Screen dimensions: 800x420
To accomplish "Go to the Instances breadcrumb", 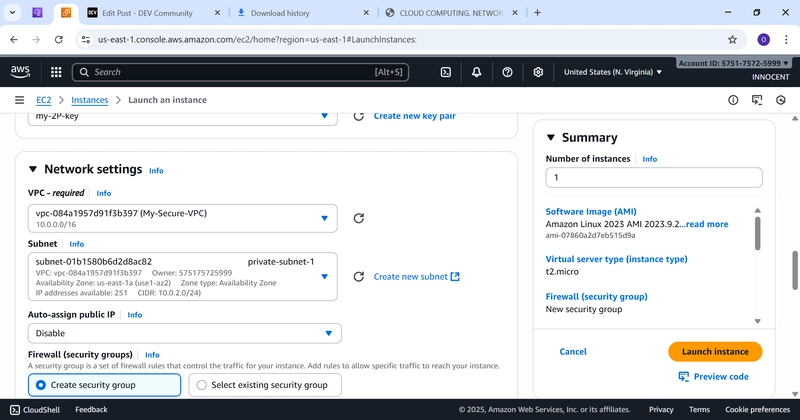I will click(x=90, y=100).
